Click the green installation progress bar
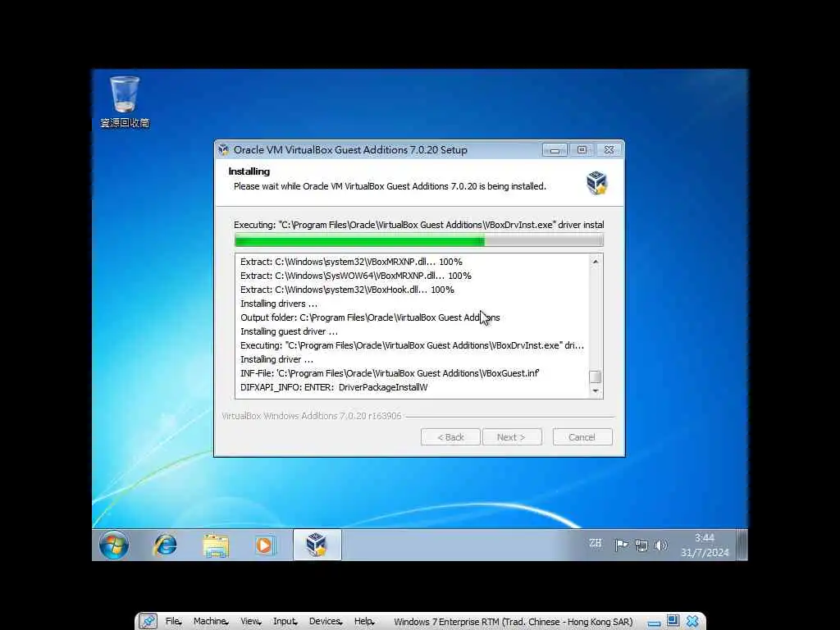Viewport: 840px width, 630px height. pyautogui.click(x=419, y=242)
